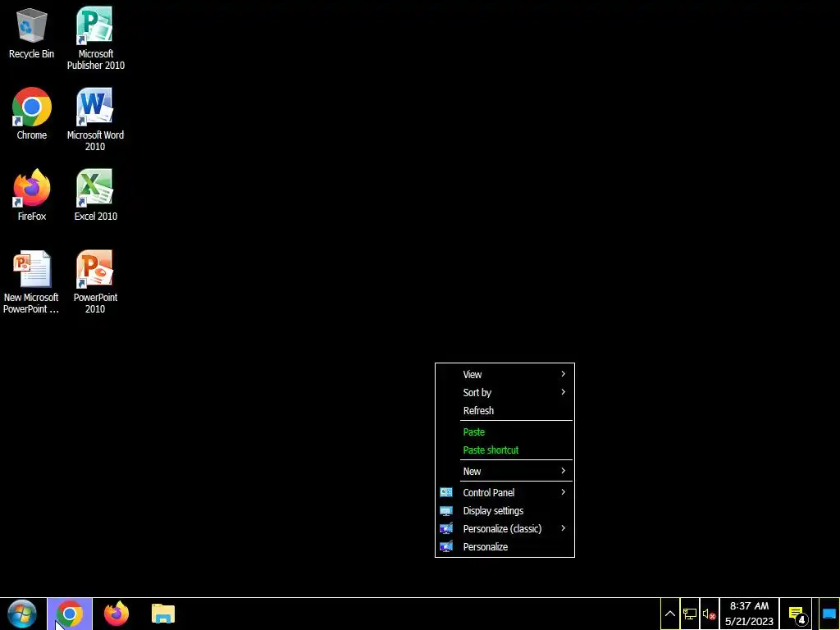Select the Excel 2010 desktop shortcut
Screen dimensions: 840x630
(95, 195)
